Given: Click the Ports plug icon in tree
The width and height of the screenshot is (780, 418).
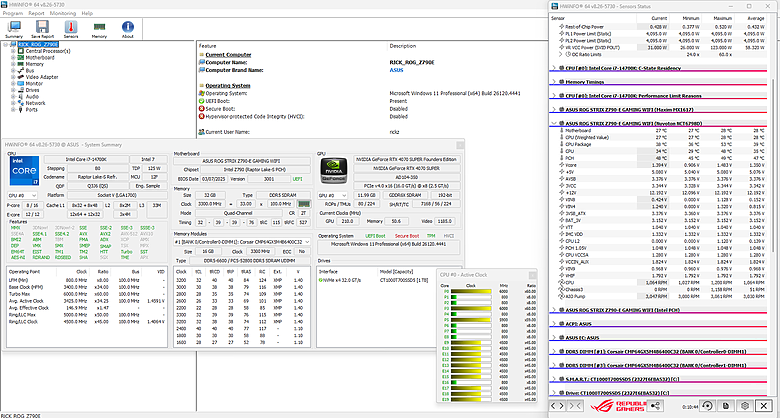Looking at the screenshot, I should [x=21, y=109].
